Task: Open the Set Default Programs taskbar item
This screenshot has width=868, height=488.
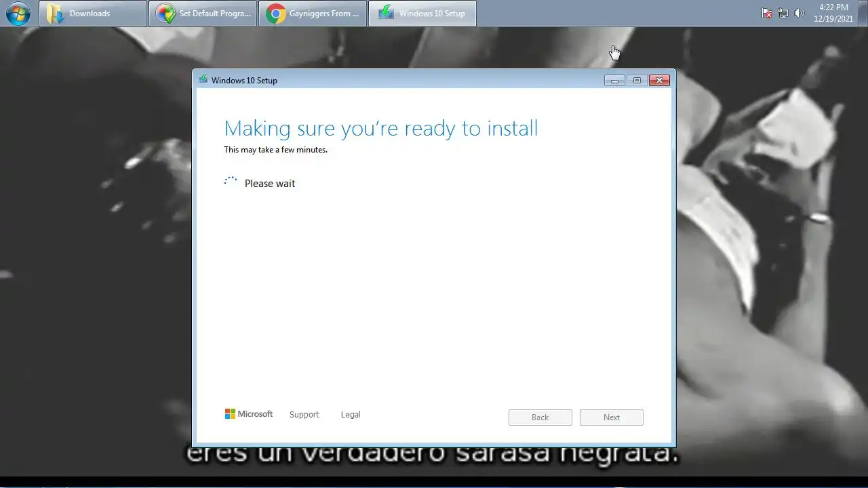Action: [x=203, y=14]
